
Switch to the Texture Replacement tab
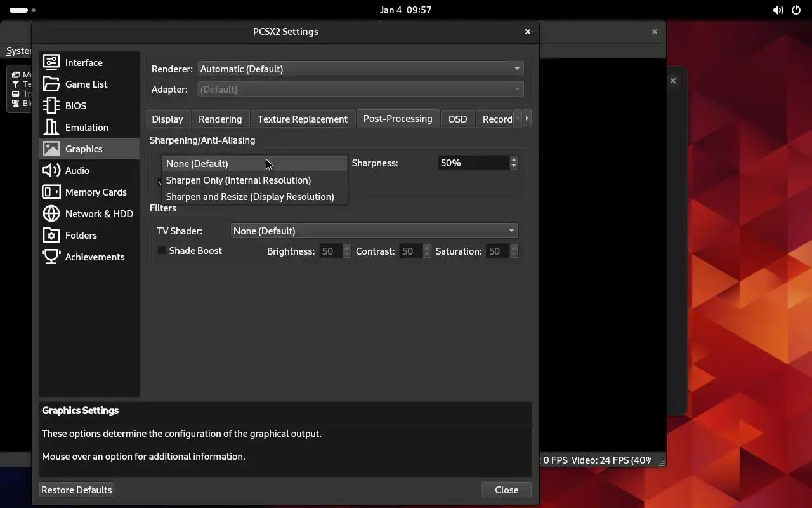(x=303, y=119)
